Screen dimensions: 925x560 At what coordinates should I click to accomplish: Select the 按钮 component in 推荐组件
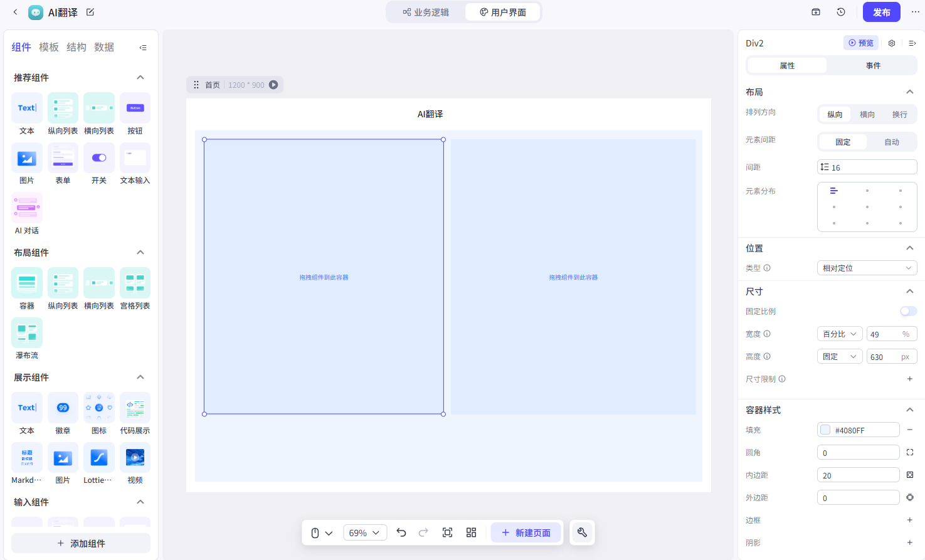[x=134, y=107]
